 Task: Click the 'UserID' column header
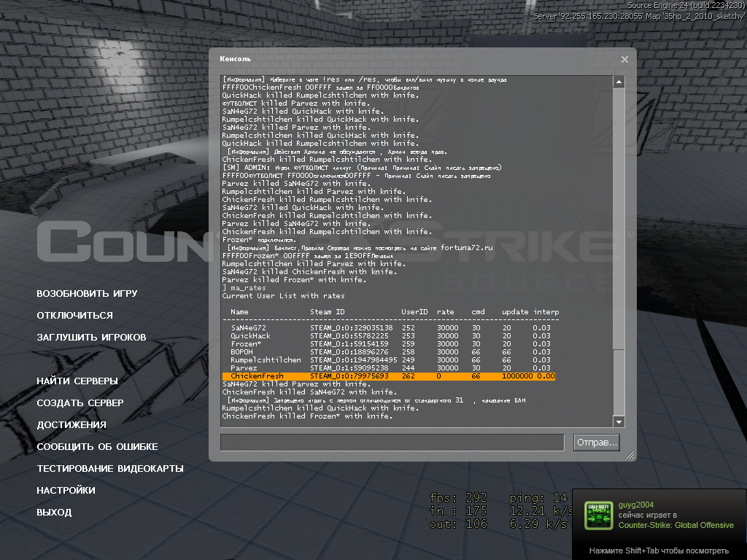click(x=414, y=312)
